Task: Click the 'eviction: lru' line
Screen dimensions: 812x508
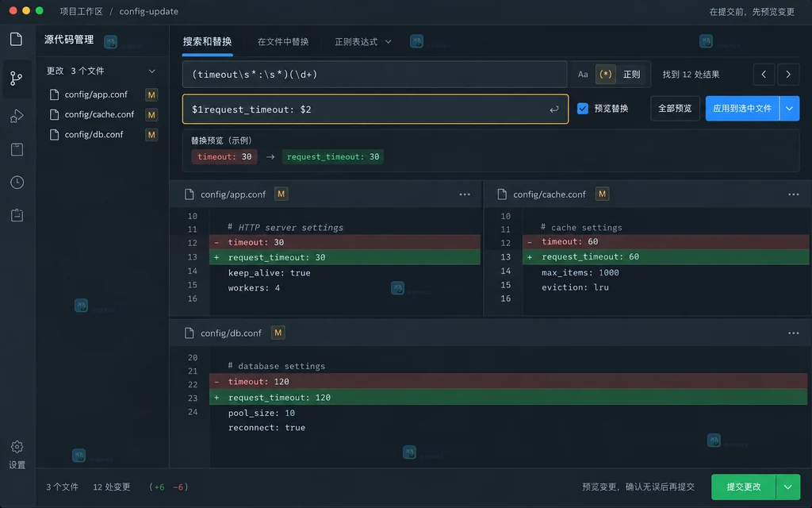Action: click(x=576, y=287)
